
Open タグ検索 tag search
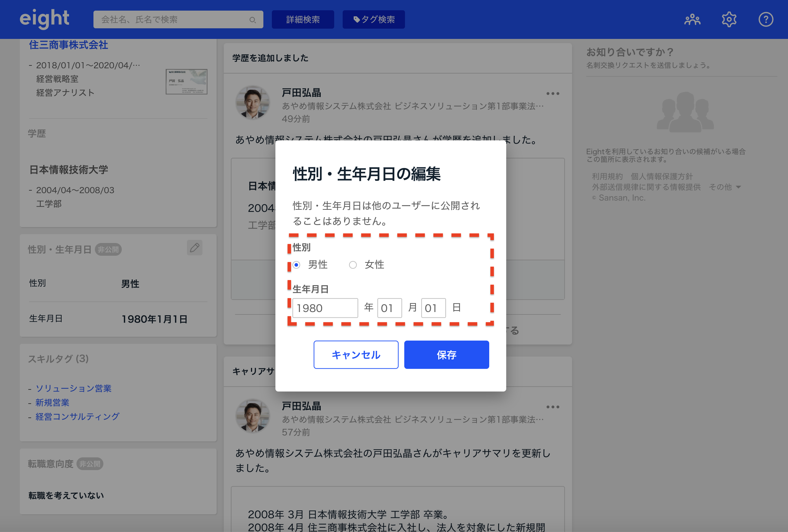click(373, 19)
